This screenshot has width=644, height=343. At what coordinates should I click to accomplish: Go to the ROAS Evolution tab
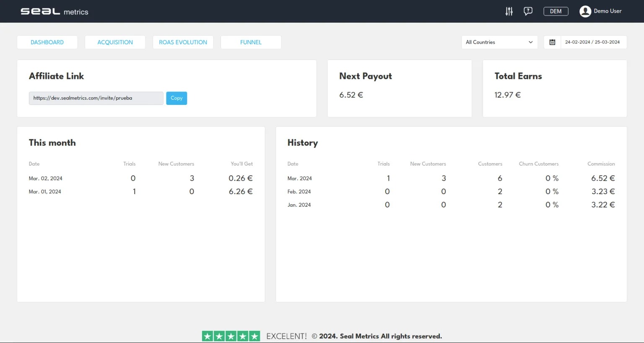click(183, 42)
